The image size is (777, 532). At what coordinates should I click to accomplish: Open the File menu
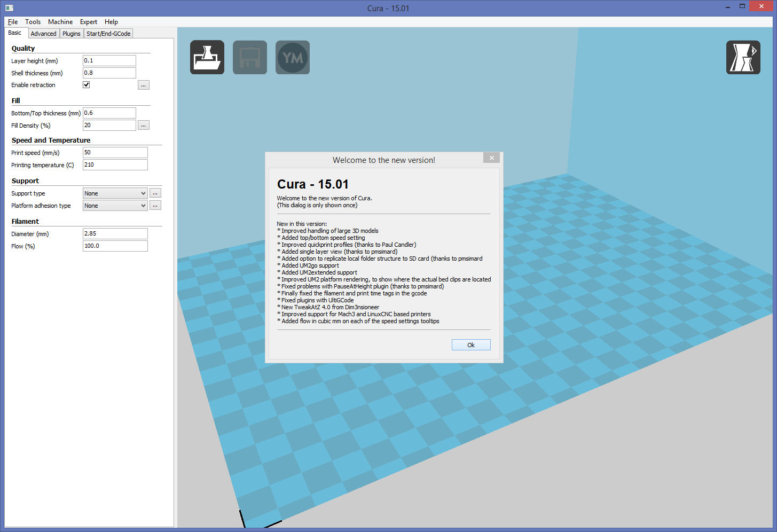click(13, 22)
